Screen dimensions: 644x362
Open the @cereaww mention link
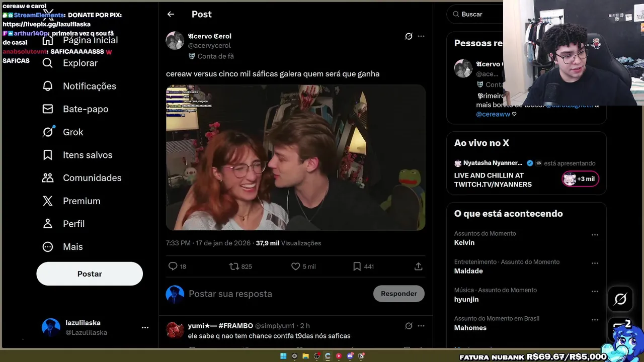click(493, 114)
